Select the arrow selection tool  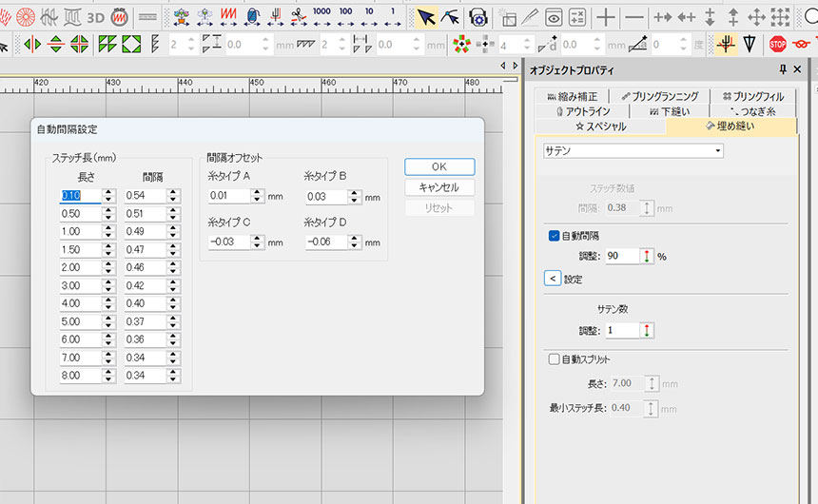(426, 17)
